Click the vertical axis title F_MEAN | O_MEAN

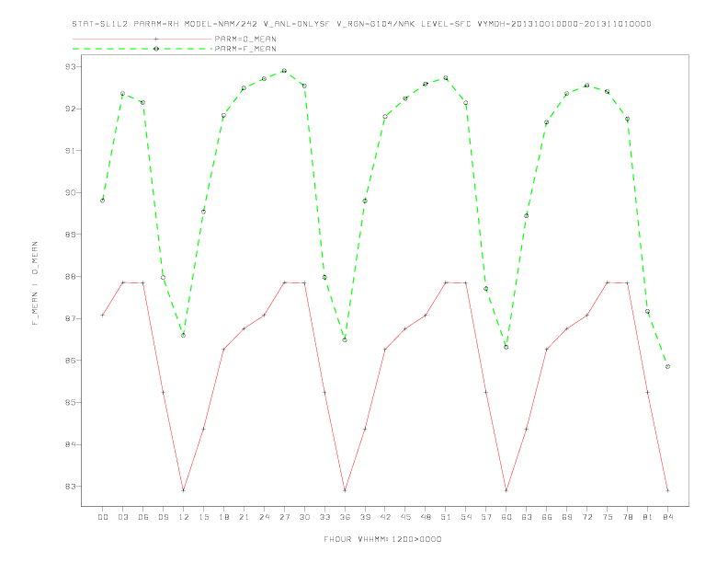pyautogui.click(x=35, y=283)
